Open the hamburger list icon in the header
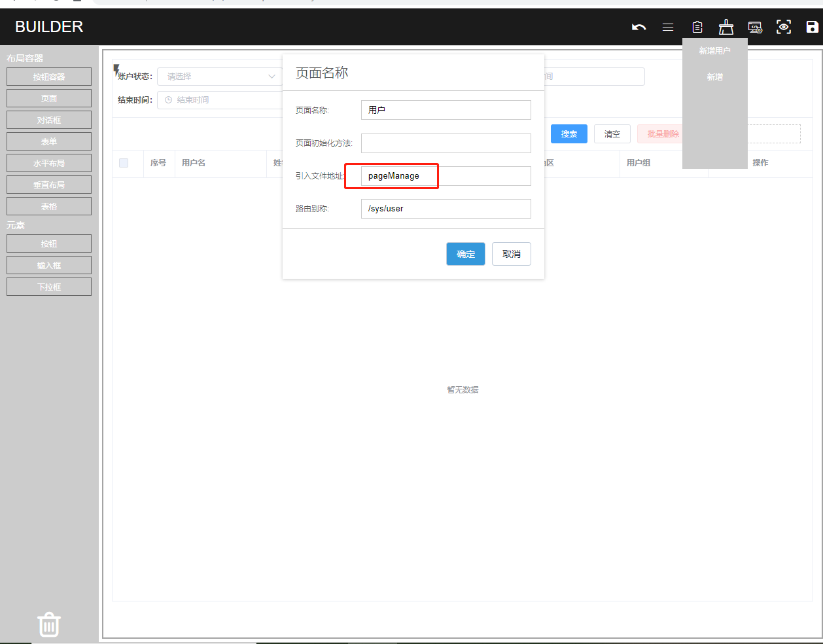This screenshot has width=823, height=644. pyautogui.click(x=668, y=27)
